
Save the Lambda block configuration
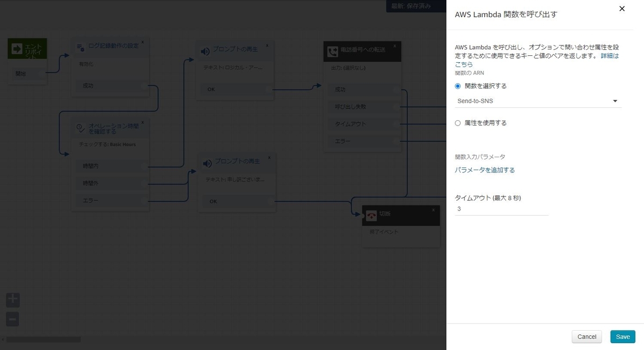click(623, 337)
